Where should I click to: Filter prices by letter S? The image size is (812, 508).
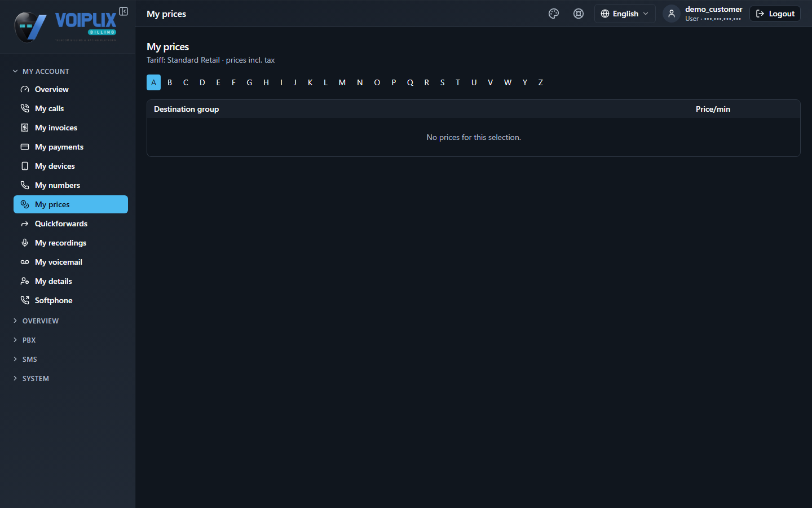coord(443,82)
